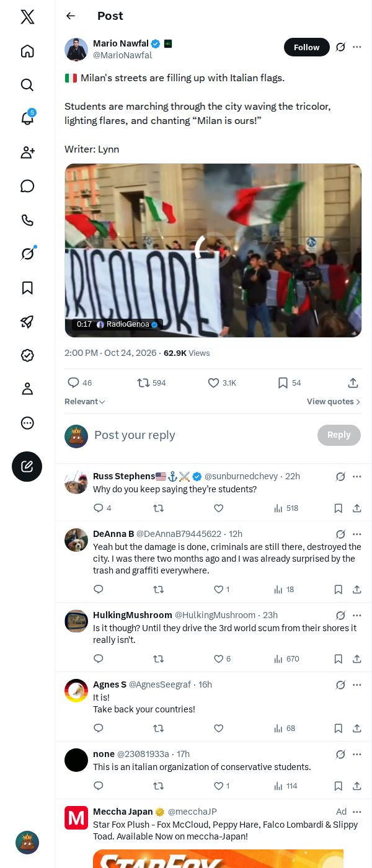Screen dimensions: 372x868
Task: Like Mario Nawfal's post with 3.1K likes
Action: pos(222,383)
